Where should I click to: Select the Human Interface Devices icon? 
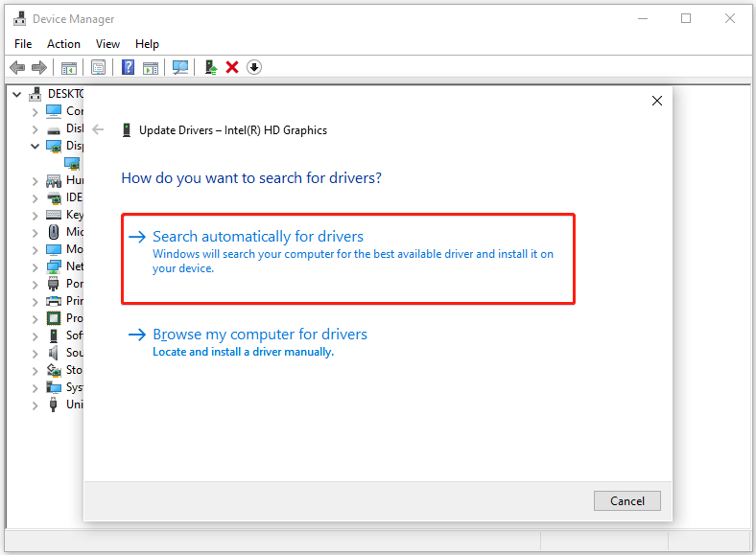(x=54, y=180)
